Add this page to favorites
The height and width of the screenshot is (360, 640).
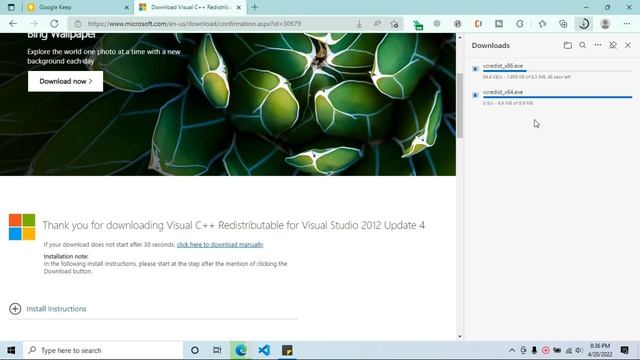click(394, 24)
